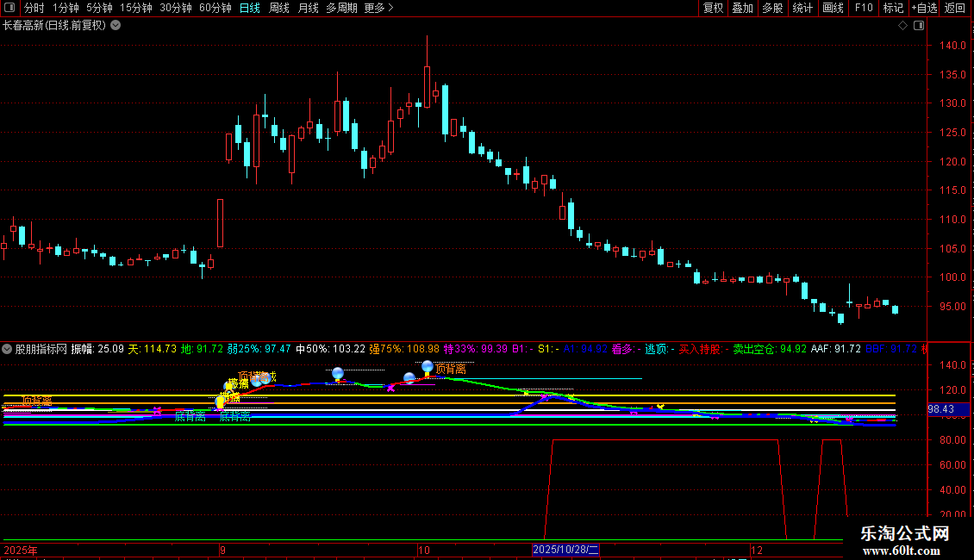The height and width of the screenshot is (560, 974).
Task: Open 叠加 overlay tool
Action: coord(742,8)
